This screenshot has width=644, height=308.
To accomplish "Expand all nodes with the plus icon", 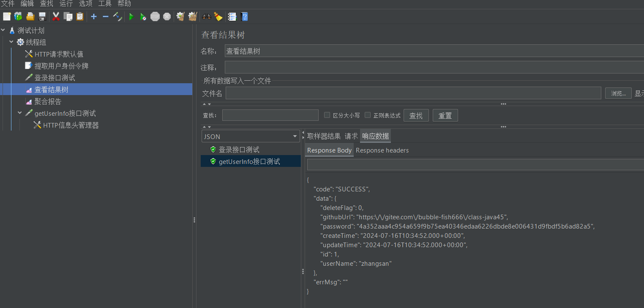I will coord(94,16).
